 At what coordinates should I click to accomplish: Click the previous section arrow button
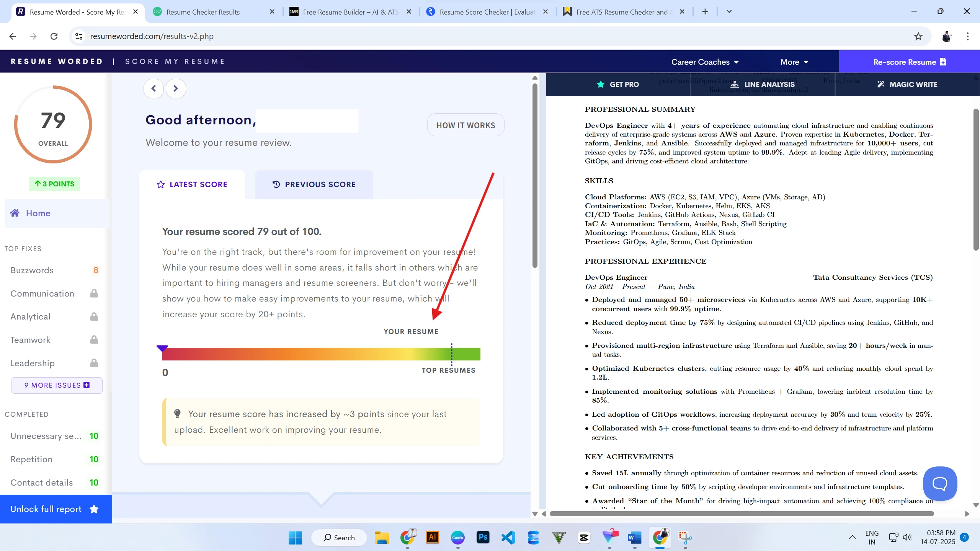point(154,88)
